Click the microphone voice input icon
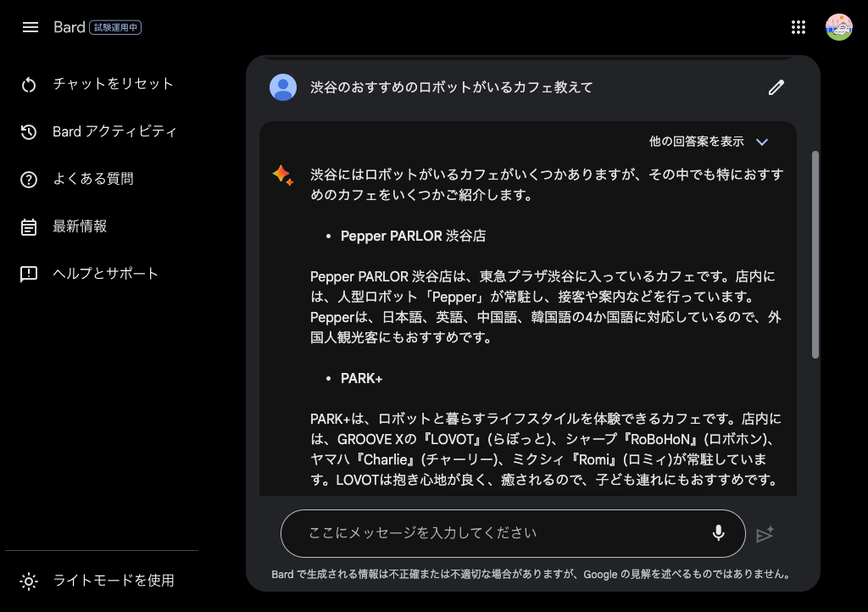 pyautogui.click(x=718, y=533)
